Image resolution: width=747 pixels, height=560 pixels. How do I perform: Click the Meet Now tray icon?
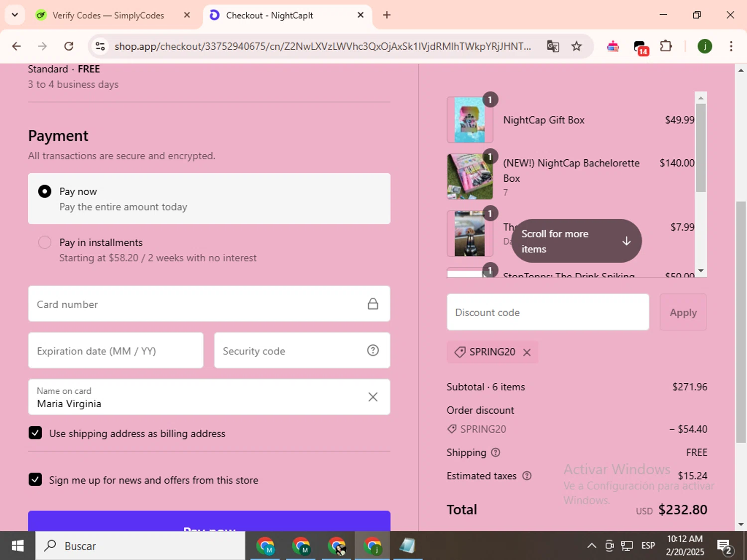[x=610, y=546]
